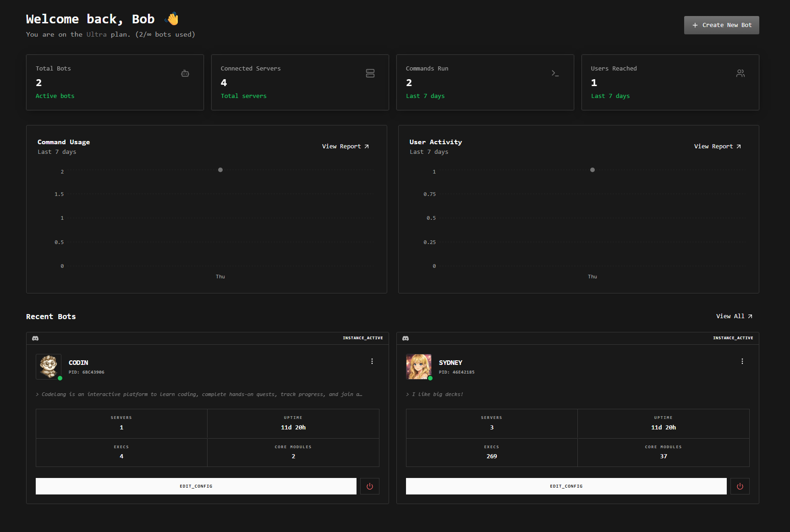Click SYDNEY's avatar thumbnail
790x532 pixels.
click(x=418, y=366)
